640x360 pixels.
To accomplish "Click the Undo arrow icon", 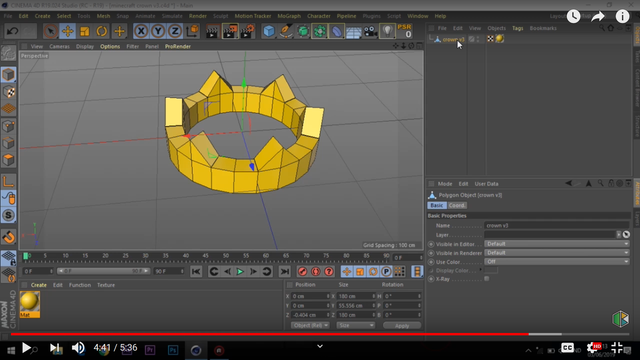I will coord(13,31).
